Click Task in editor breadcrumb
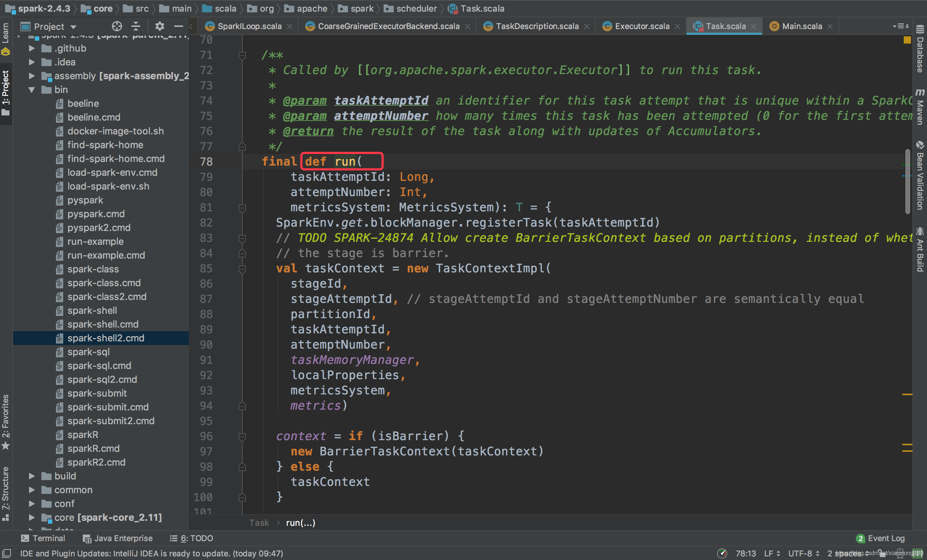927x560 pixels. tap(259, 523)
